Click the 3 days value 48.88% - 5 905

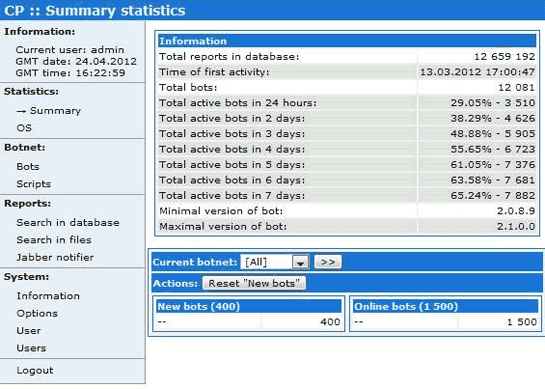[x=493, y=133]
